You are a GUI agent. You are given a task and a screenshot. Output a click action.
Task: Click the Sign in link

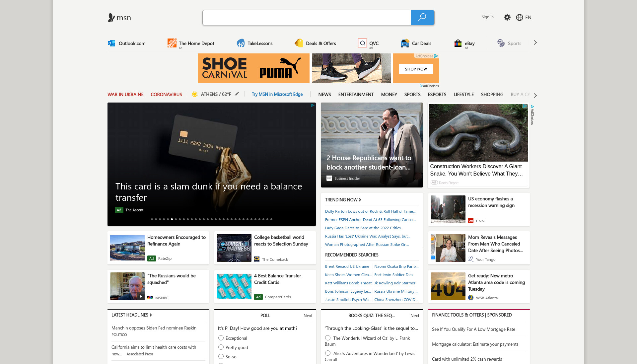[487, 17]
